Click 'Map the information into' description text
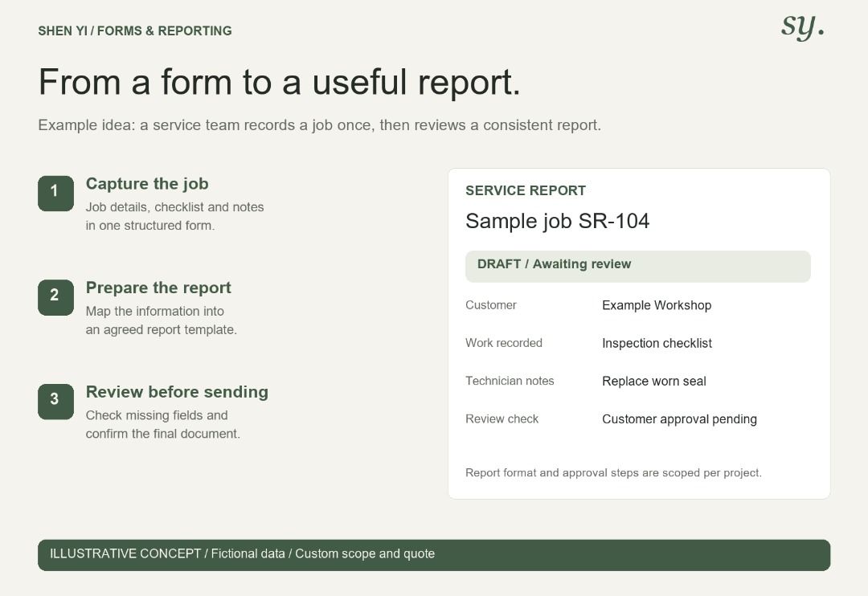This screenshot has height=596, width=868. click(x=154, y=311)
